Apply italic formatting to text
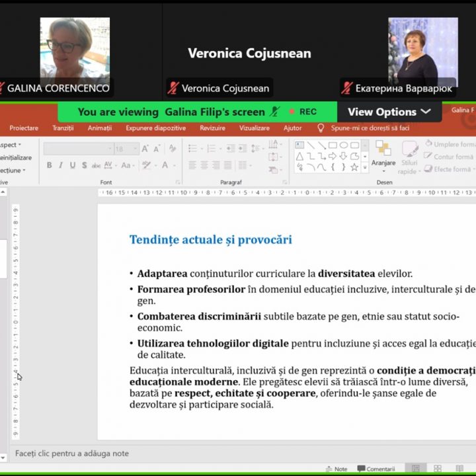The image size is (476, 476). (61, 165)
